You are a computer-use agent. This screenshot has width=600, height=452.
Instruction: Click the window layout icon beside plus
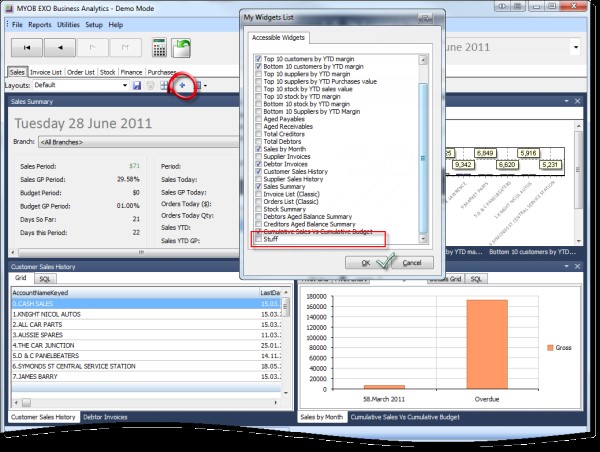198,85
